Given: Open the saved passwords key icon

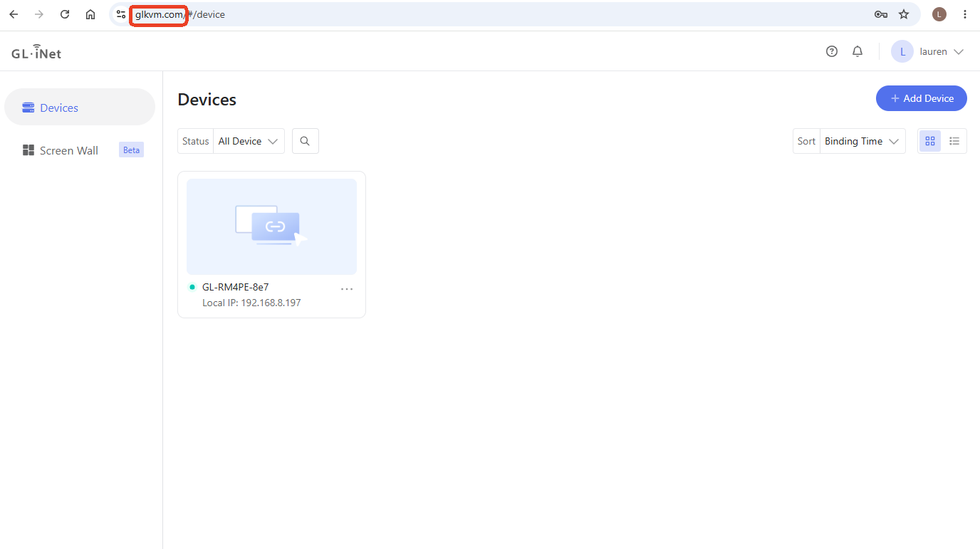Looking at the screenshot, I should pyautogui.click(x=881, y=14).
